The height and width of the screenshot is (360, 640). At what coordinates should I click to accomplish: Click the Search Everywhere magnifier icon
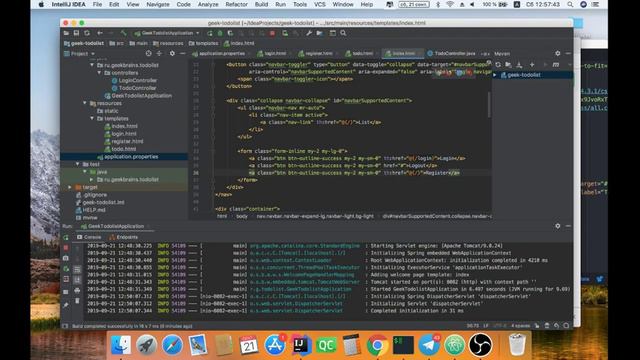click(343, 33)
